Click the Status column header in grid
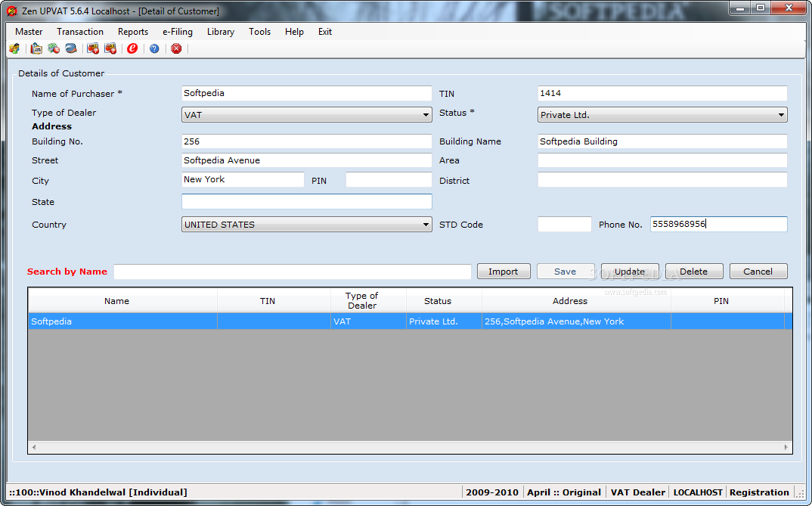Image resolution: width=812 pixels, height=506 pixels. tap(445, 300)
